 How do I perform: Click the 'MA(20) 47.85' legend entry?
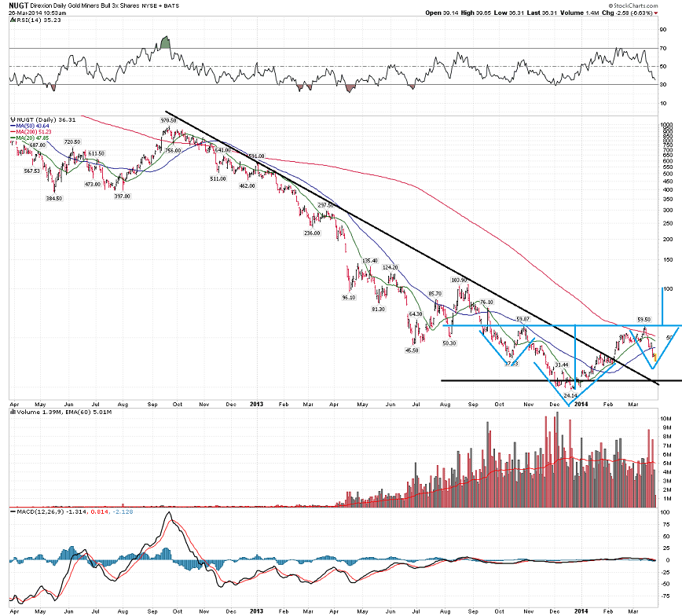click(32, 138)
